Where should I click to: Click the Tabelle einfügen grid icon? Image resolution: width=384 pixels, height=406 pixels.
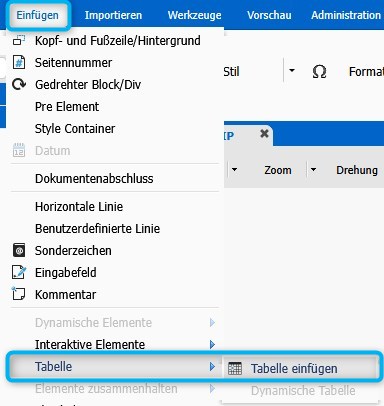(x=235, y=368)
